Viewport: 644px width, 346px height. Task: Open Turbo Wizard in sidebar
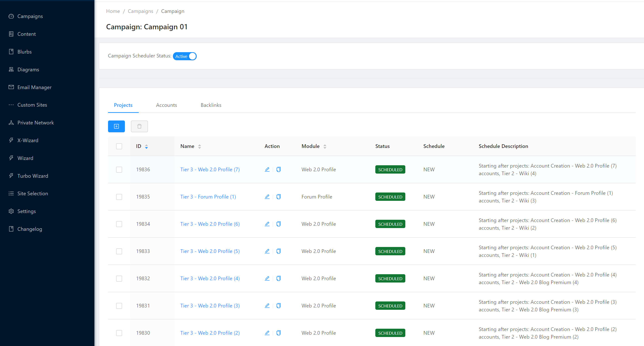click(x=33, y=176)
